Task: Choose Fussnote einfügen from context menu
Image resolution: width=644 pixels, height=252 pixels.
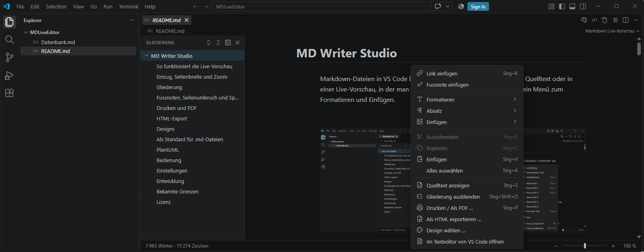Action: tap(467, 85)
